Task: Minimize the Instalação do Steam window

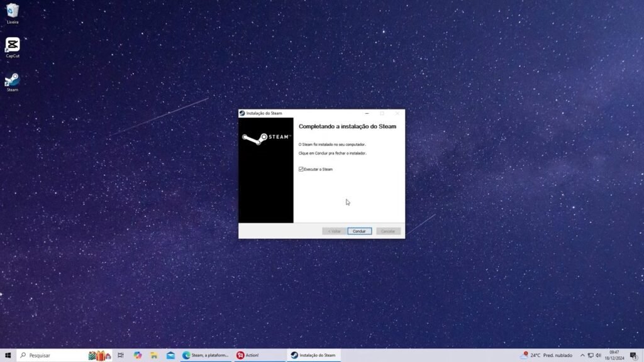Action: (367, 113)
